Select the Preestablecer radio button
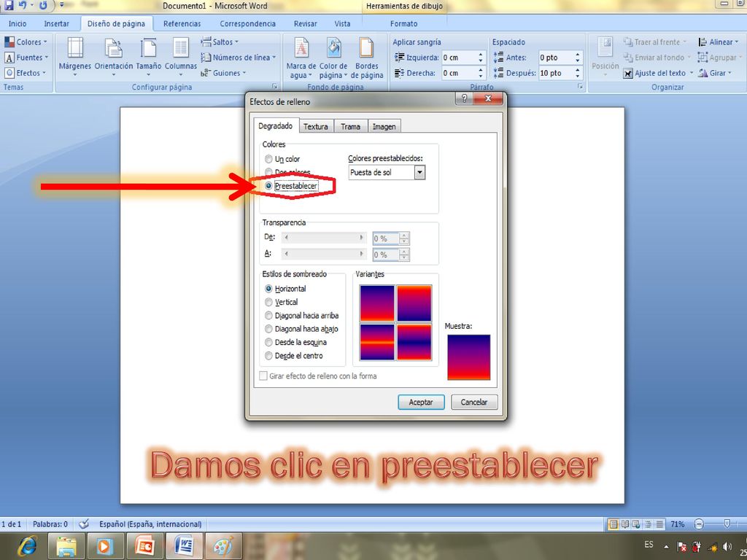Image resolution: width=747 pixels, height=560 pixels. pyautogui.click(x=268, y=186)
